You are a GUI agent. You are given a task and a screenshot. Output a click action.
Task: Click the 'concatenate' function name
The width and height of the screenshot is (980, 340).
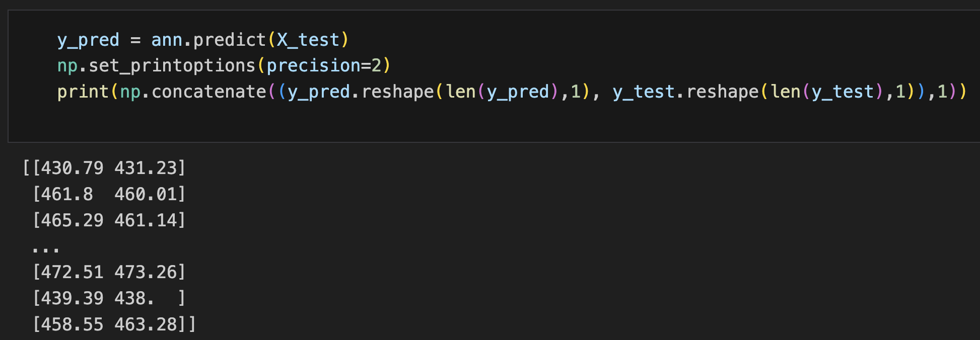click(209, 92)
